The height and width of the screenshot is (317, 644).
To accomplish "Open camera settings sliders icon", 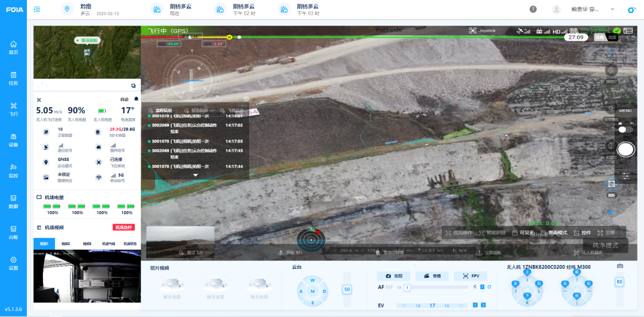I will [626, 176].
